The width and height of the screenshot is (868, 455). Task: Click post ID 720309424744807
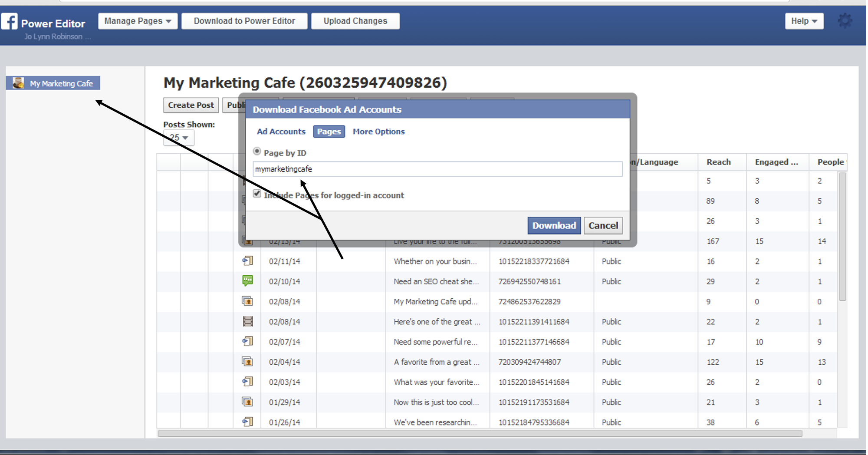click(529, 362)
